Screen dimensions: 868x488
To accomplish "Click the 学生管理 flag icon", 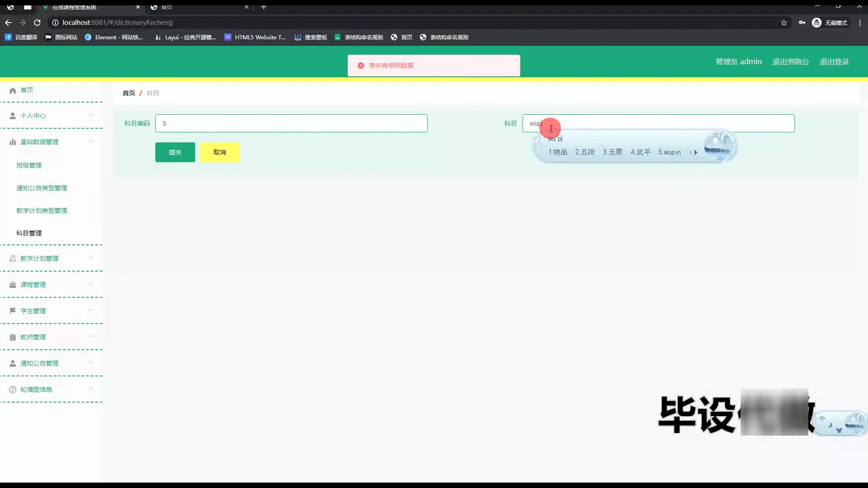I will 13,311.
